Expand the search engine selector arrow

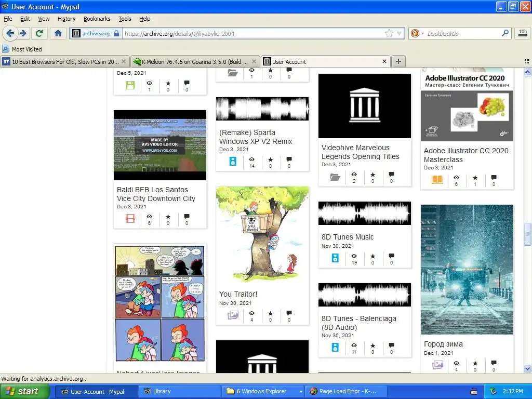pyautogui.click(x=422, y=33)
